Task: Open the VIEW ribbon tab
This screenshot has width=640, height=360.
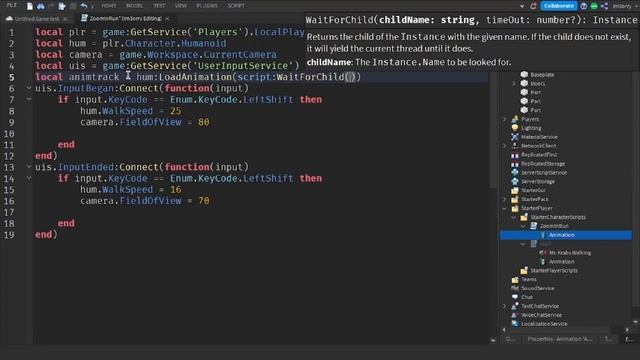Action: (x=181, y=6)
